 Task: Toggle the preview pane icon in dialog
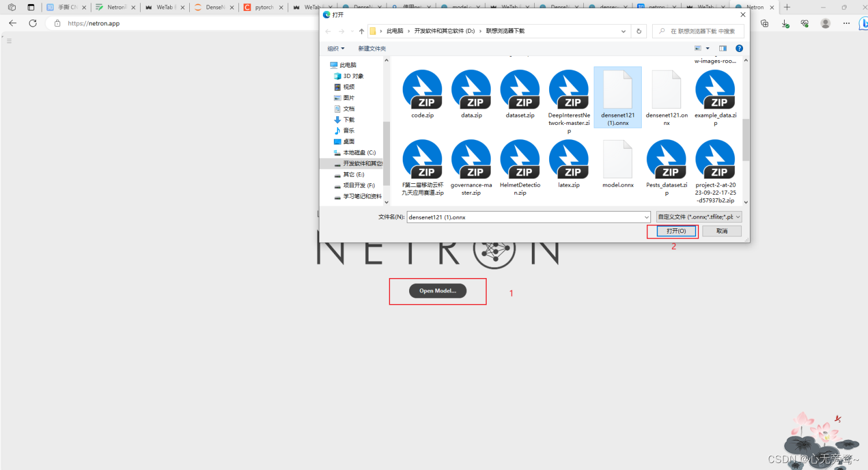pyautogui.click(x=723, y=49)
